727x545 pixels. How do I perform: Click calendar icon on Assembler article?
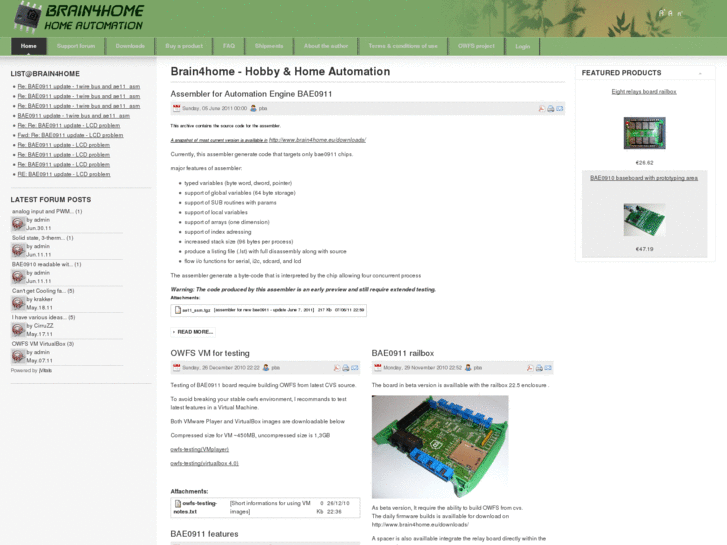[176, 108]
